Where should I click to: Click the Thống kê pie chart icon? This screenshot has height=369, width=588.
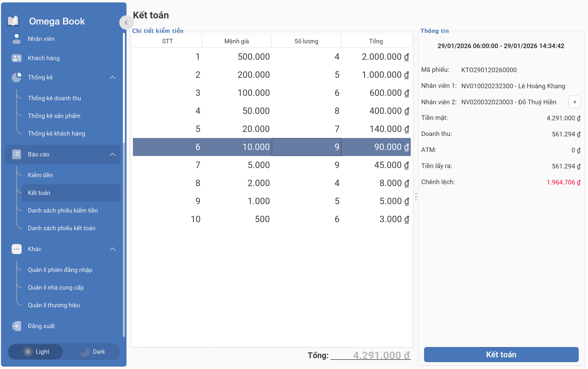[16, 77]
